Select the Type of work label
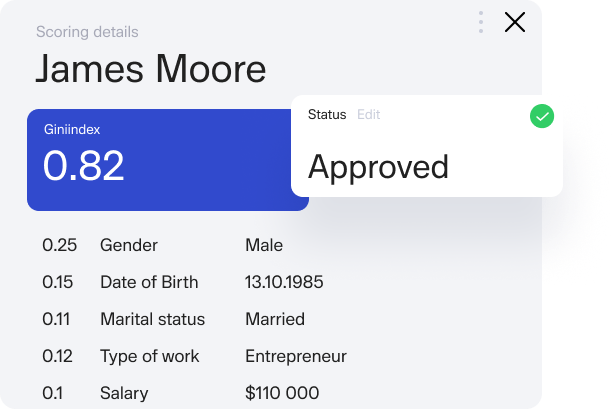 [x=149, y=356]
